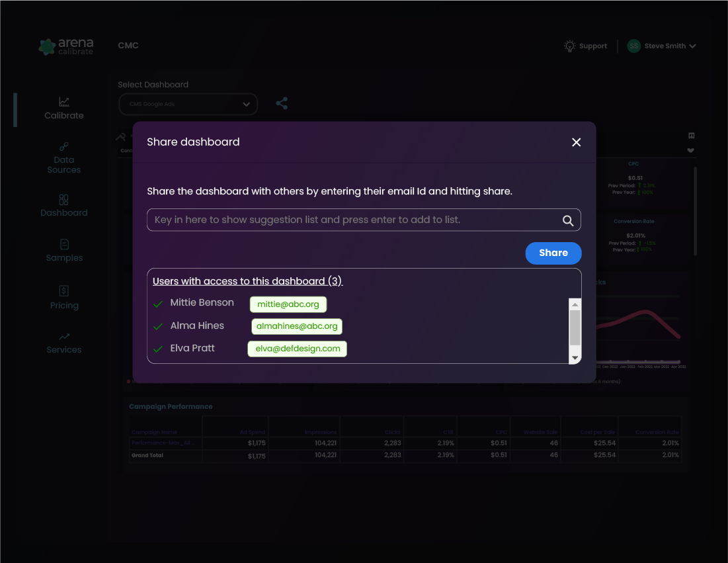Open Services in the sidebar
This screenshot has width=728, height=563.
[x=64, y=344]
